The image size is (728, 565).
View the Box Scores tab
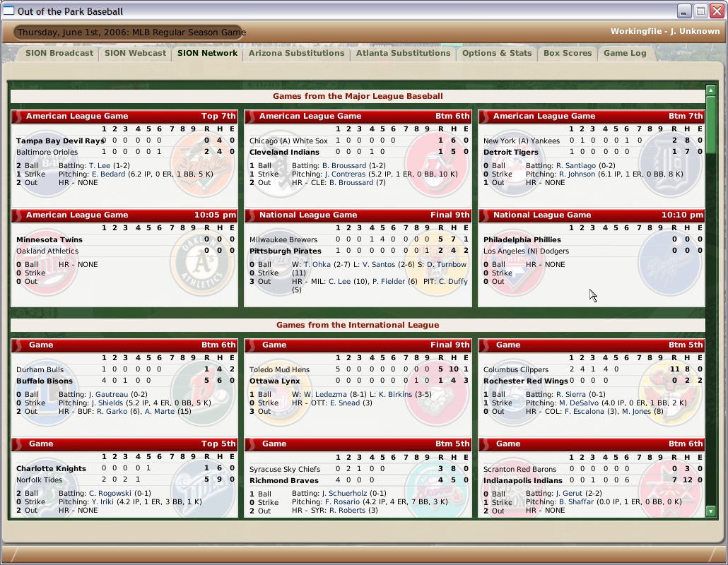pyautogui.click(x=568, y=53)
